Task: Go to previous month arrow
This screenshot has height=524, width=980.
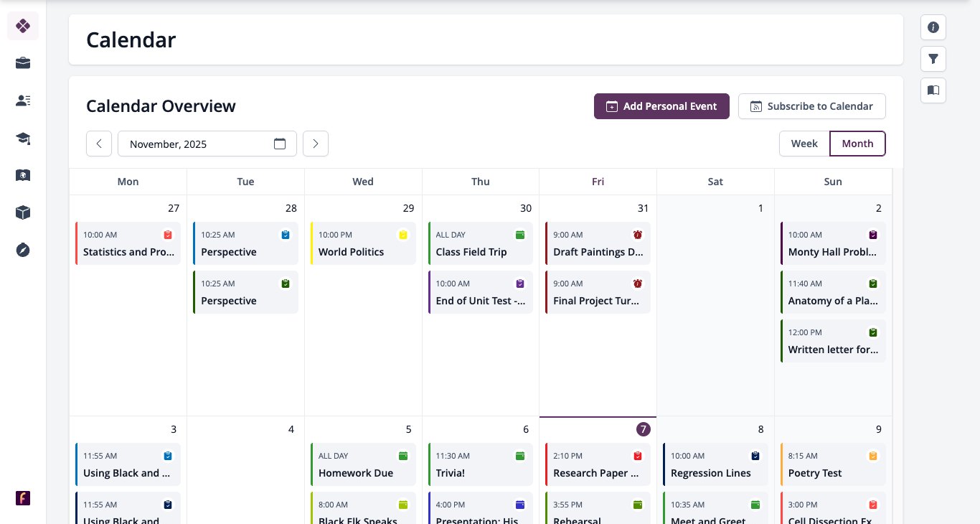Action: pyautogui.click(x=99, y=144)
